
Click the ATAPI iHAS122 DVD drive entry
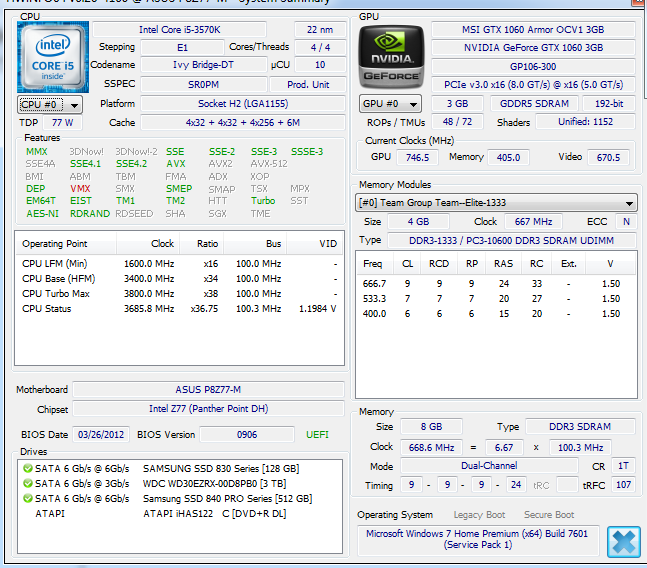pyautogui.click(x=215, y=514)
